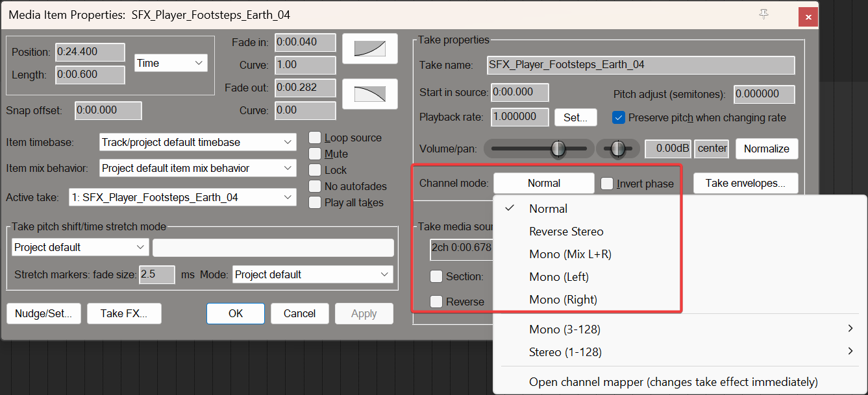868x395 pixels.
Task: Open the fade out curve shape selector
Action: click(x=370, y=94)
